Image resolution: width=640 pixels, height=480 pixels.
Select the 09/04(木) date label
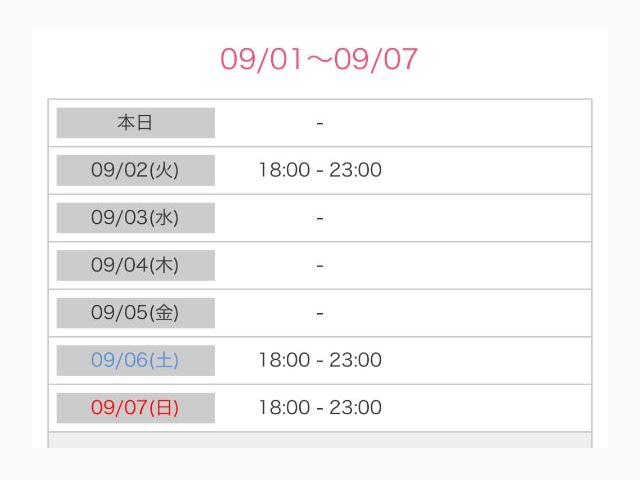point(136,265)
